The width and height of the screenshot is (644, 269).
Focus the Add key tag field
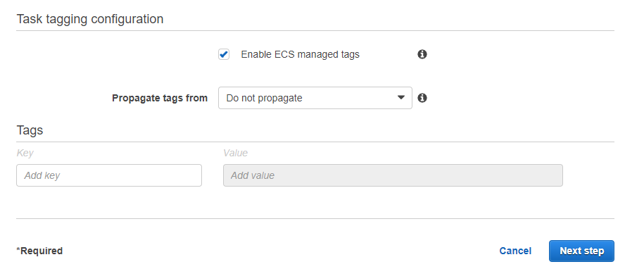coord(109,175)
